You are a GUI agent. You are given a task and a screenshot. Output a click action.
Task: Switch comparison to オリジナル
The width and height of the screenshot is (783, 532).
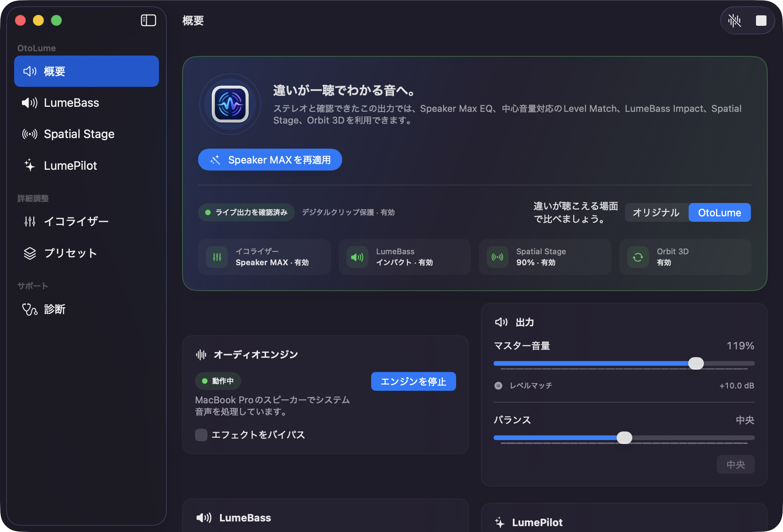(656, 212)
